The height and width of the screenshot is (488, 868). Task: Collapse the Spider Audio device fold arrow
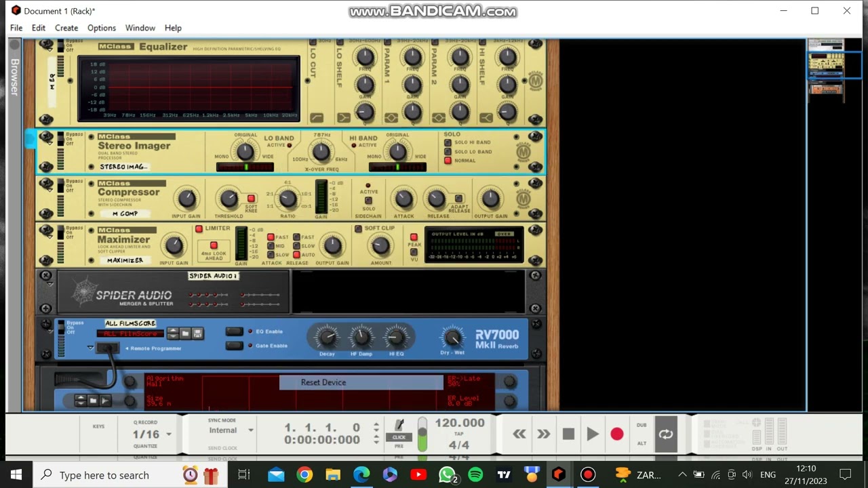click(x=50, y=285)
